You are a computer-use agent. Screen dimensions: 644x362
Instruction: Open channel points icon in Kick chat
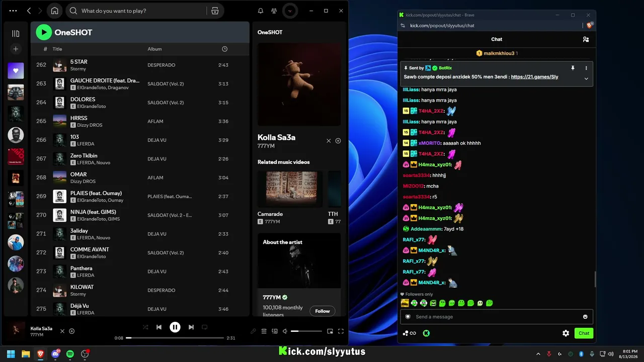coord(409,333)
